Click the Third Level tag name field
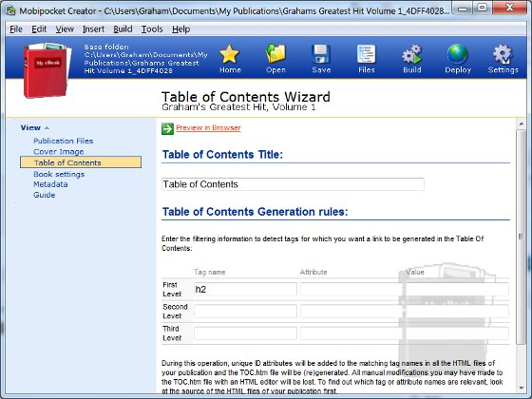 [x=245, y=333]
